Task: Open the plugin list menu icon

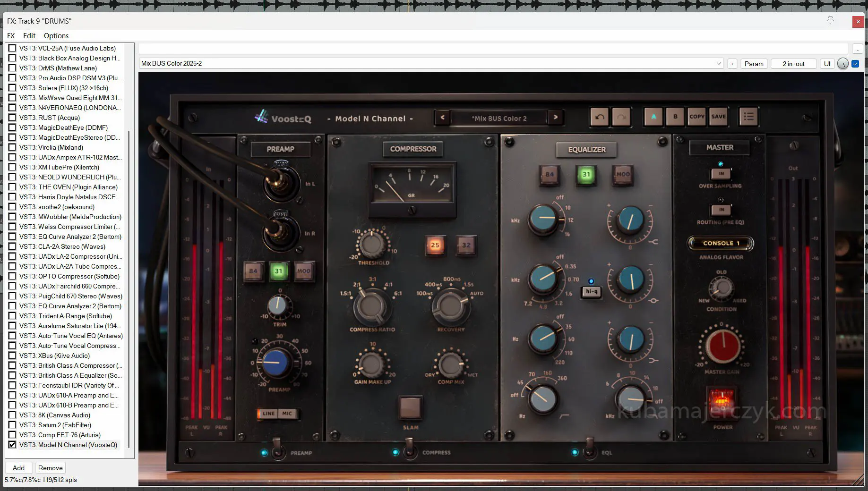Action: 748,117
